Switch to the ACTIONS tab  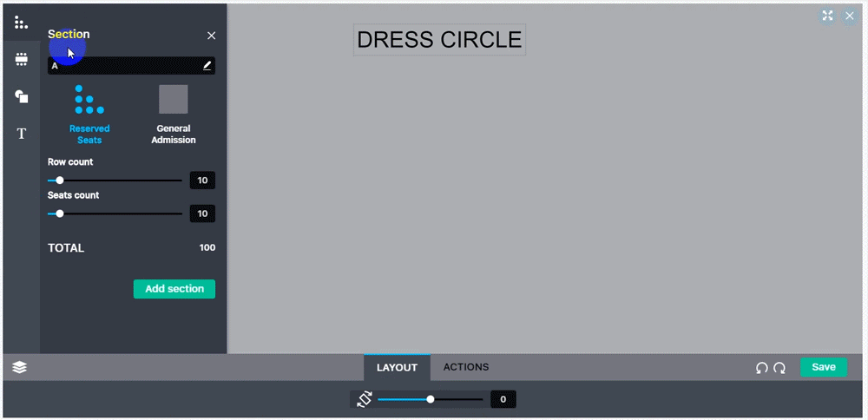coord(466,367)
